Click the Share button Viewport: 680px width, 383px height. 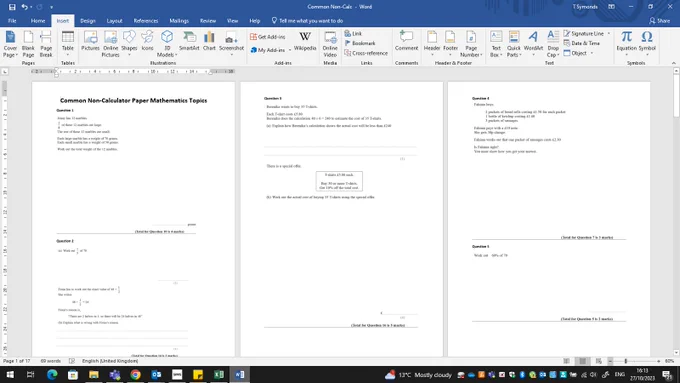[x=659, y=21]
